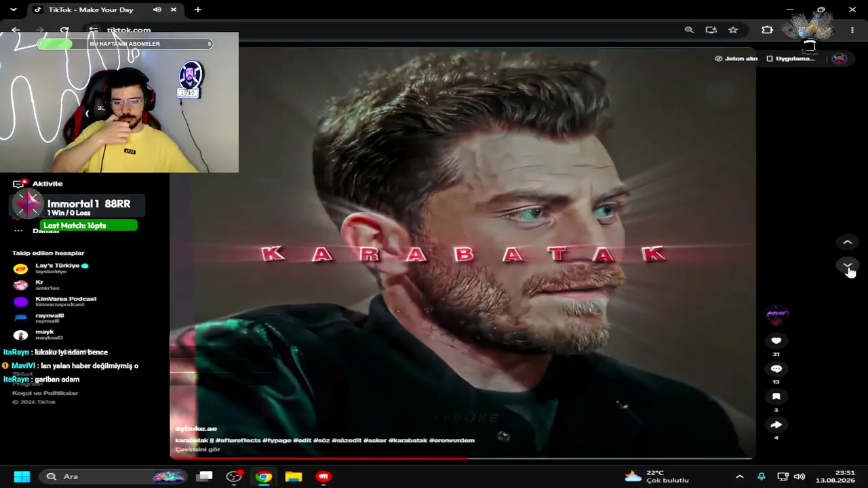Share the video with the arrow icon
The image size is (868, 488).
776,425
